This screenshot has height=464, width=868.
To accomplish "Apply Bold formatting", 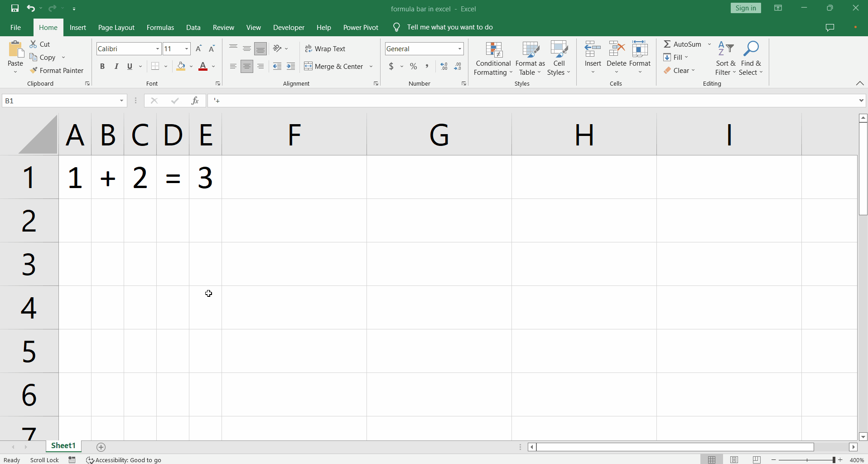I will [102, 66].
